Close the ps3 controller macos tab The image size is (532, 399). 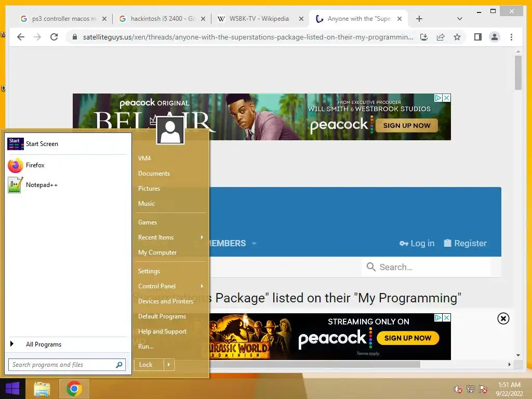(x=104, y=19)
